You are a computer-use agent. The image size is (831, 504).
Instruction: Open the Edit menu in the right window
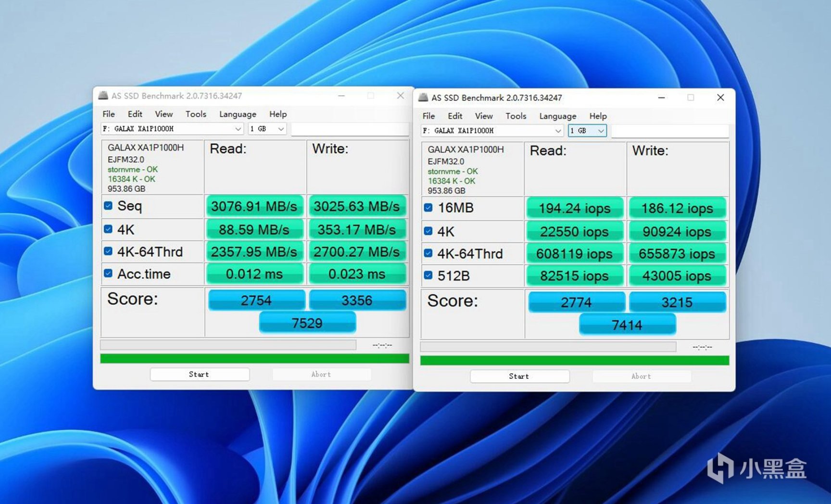coord(455,116)
